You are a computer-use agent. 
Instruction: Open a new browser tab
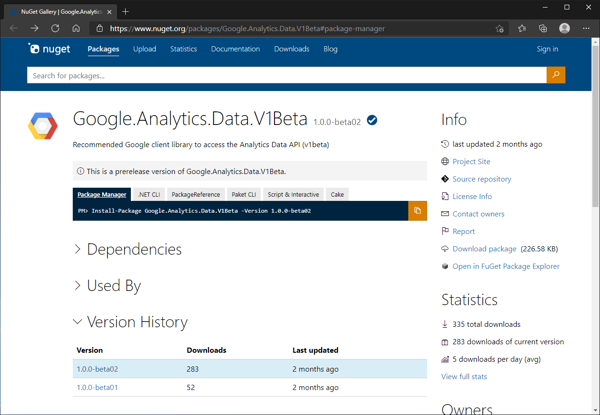click(x=125, y=12)
